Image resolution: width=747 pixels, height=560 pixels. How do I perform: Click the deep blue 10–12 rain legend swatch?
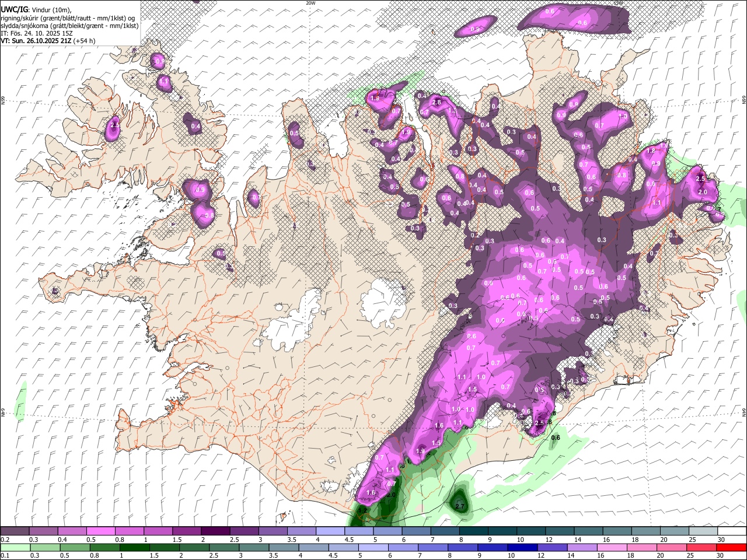pyautogui.click(x=522, y=548)
